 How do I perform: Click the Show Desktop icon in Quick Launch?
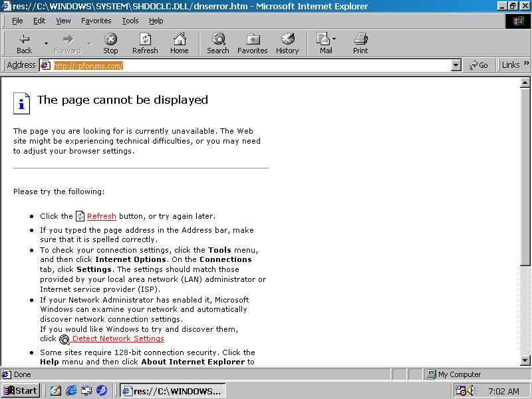click(56, 390)
